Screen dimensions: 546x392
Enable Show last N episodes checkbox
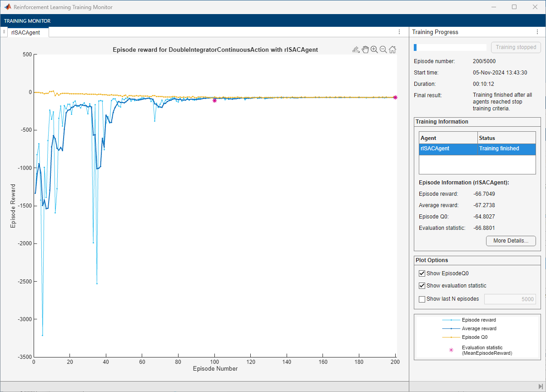coord(422,299)
